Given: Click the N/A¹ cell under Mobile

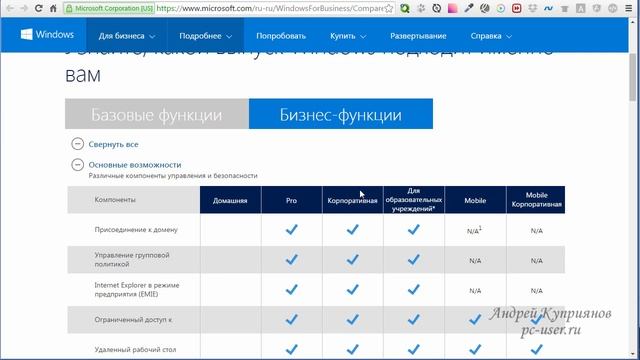Looking at the screenshot, I should coord(474,231).
